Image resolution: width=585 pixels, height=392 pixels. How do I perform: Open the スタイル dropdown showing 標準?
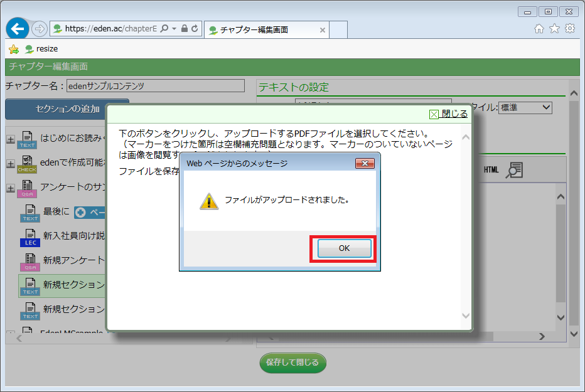click(x=525, y=108)
